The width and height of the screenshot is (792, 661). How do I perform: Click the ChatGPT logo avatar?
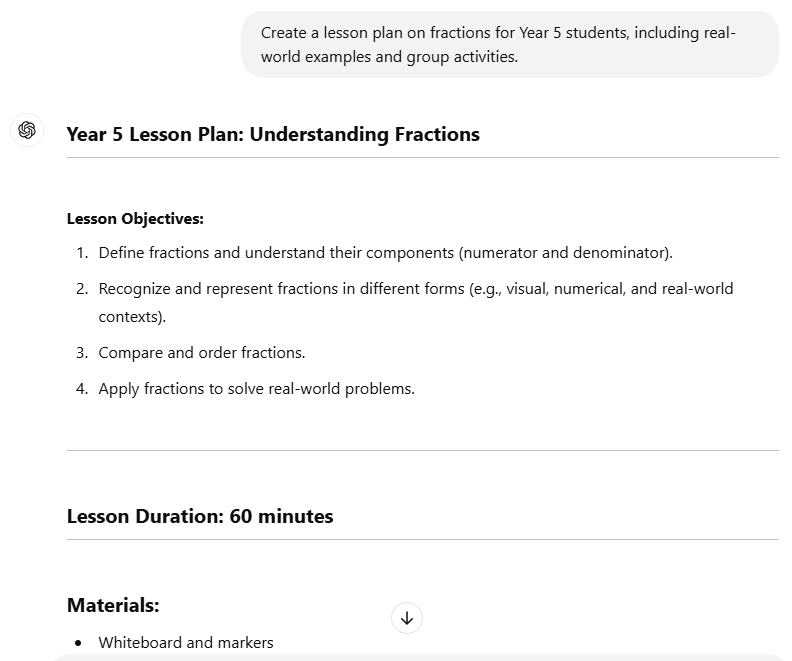(27, 130)
